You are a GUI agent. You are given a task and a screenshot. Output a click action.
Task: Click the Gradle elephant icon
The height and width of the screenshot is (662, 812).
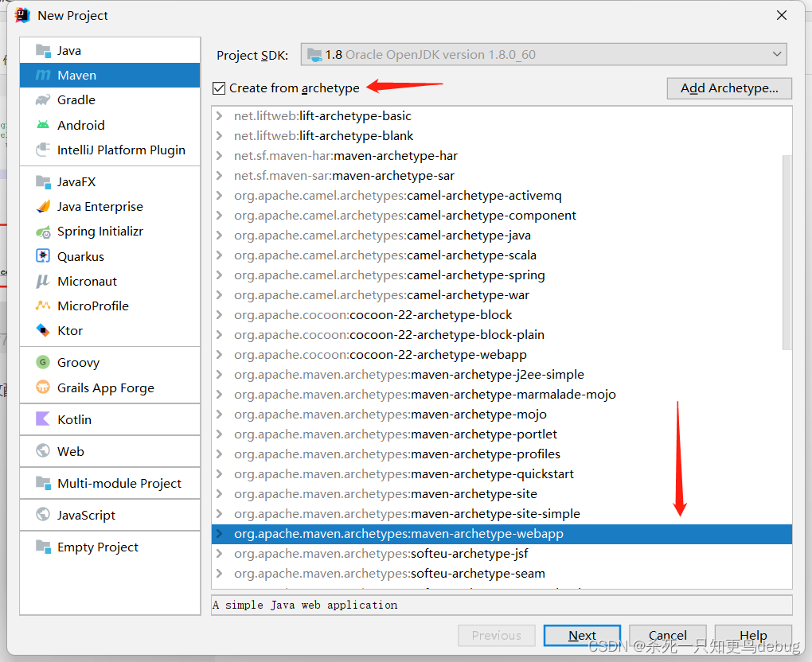[43, 100]
